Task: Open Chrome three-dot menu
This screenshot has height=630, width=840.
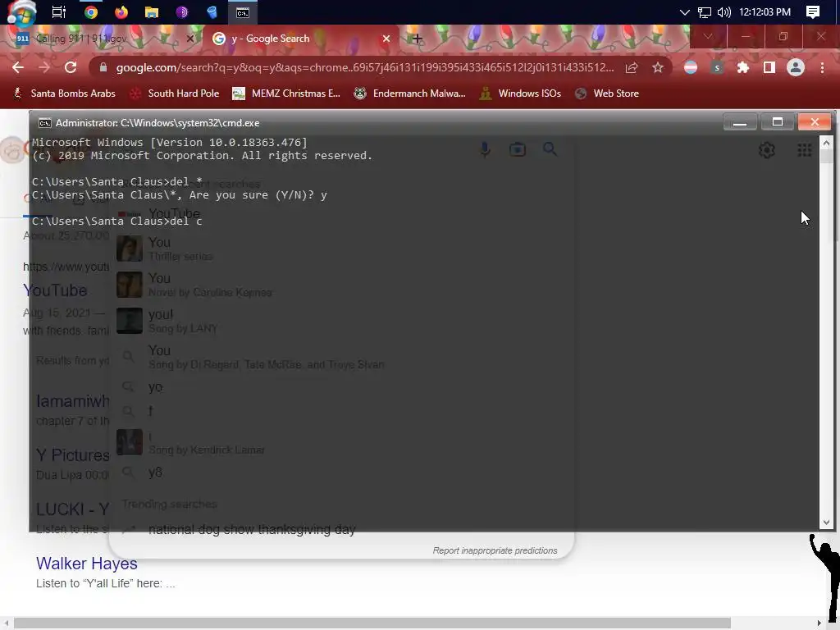Action: tap(822, 67)
